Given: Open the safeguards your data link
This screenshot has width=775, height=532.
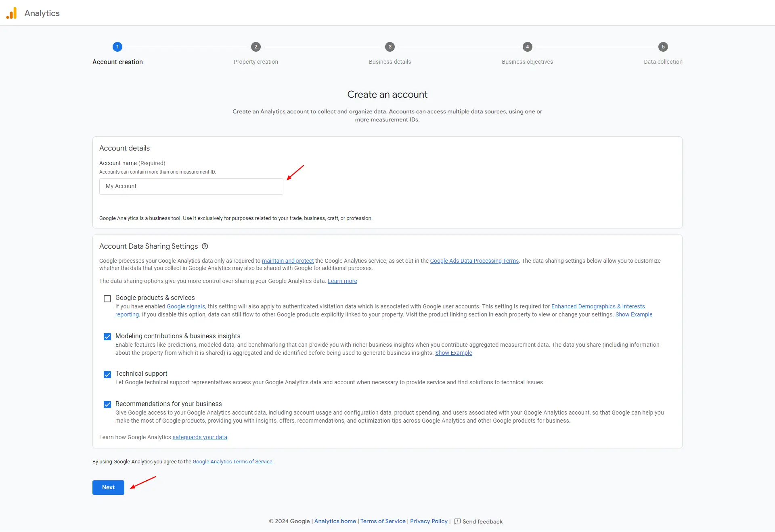Looking at the screenshot, I should [x=200, y=437].
